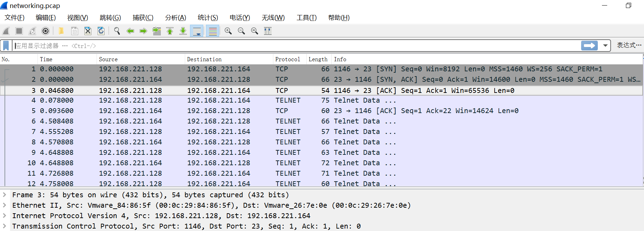Save this capture file

coord(74,31)
